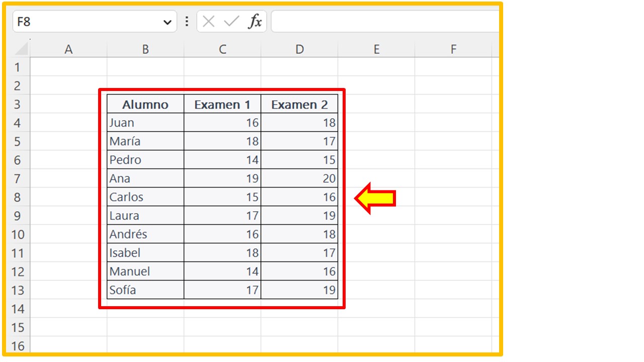Open the Name Box dropdown arrow
Viewport: 644px width, 362px height.
[x=167, y=21]
